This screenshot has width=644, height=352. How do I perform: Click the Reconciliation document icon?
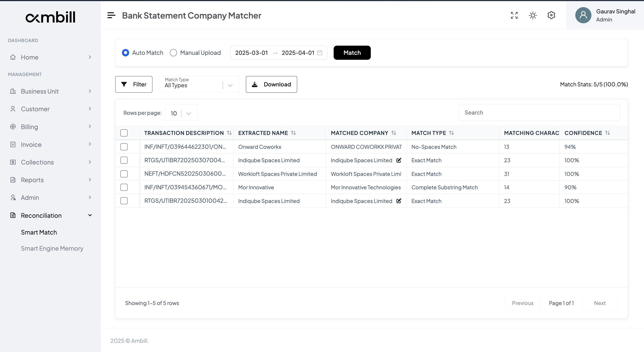point(13,215)
